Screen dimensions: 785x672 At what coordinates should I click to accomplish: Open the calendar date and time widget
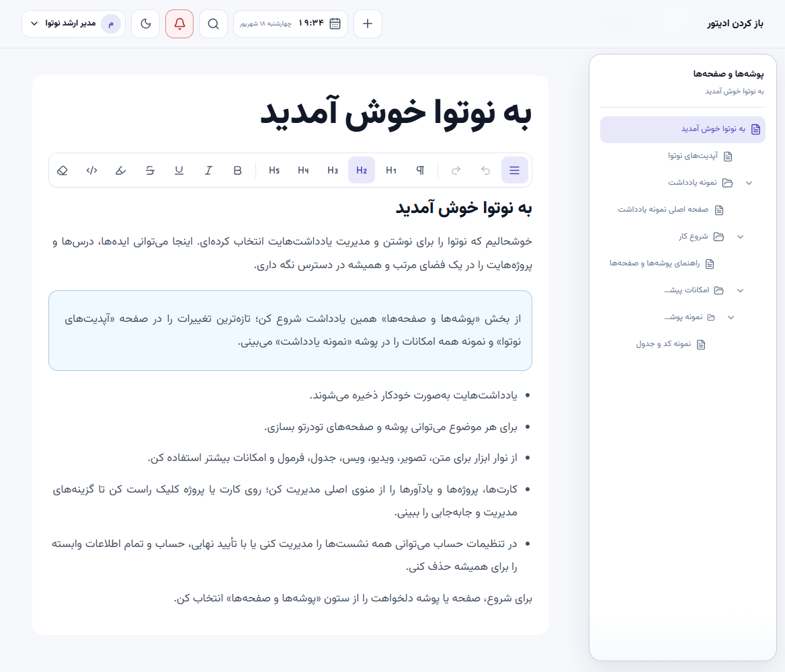coord(290,24)
